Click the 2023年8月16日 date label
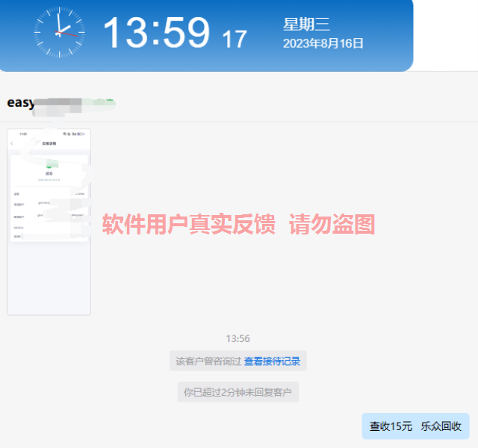This screenshot has height=448, width=478. (x=323, y=44)
